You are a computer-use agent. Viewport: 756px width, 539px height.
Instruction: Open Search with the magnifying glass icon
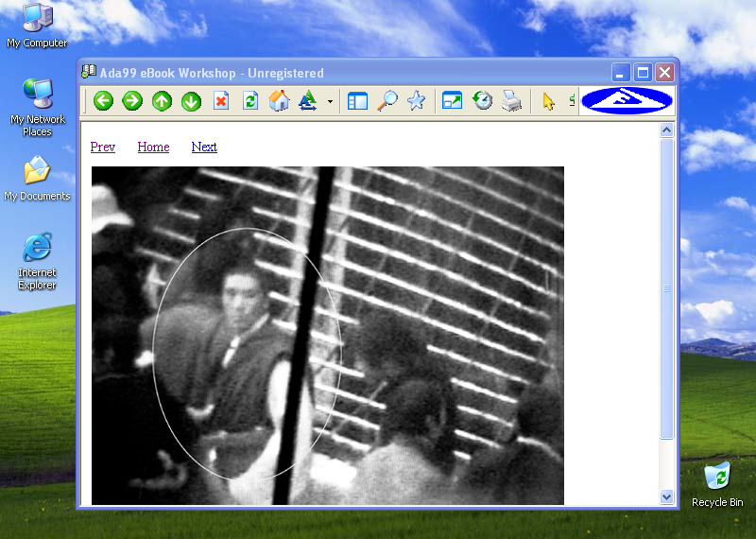pyautogui.click(x=387, y=101)
